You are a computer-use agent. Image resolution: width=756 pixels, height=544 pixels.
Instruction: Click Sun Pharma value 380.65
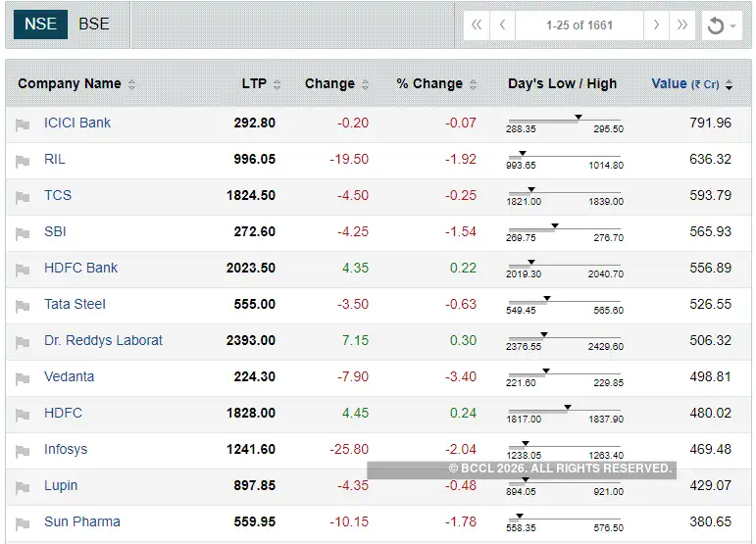point(710,521)
